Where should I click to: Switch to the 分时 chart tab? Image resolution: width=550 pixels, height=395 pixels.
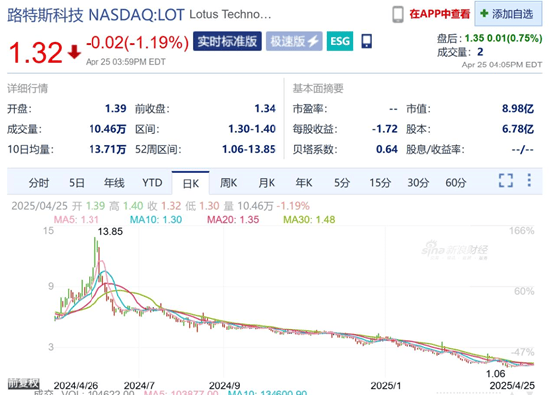39,183
